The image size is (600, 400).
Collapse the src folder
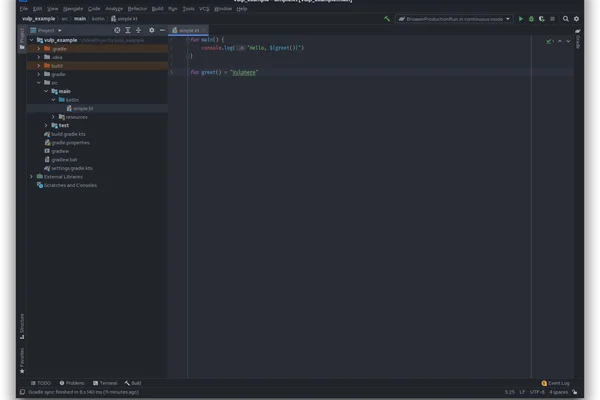click(x=39, y=83)
